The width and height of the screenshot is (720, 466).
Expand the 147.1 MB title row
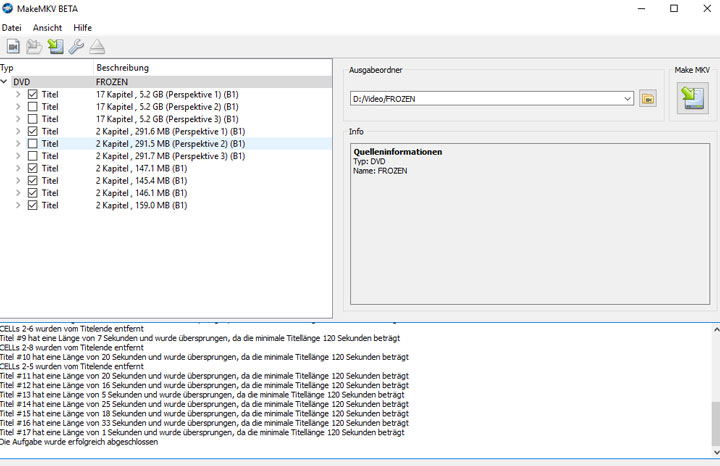tap(18, 168)
